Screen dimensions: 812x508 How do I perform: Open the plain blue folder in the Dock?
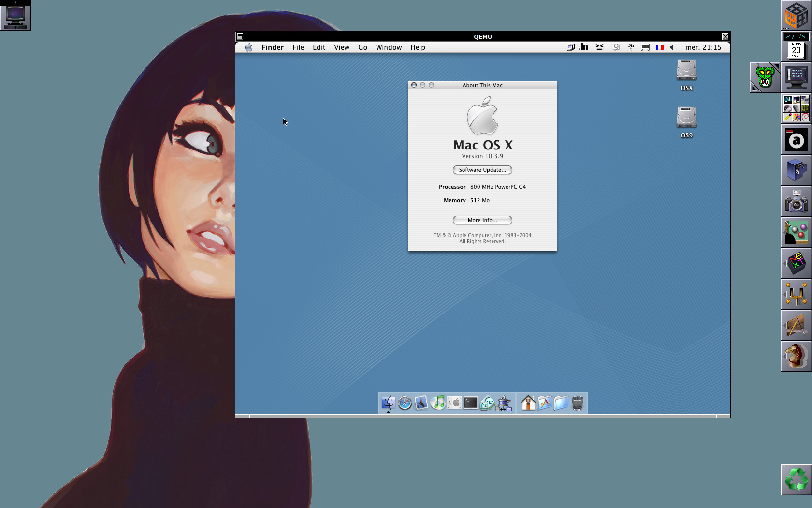coord(561,403)
